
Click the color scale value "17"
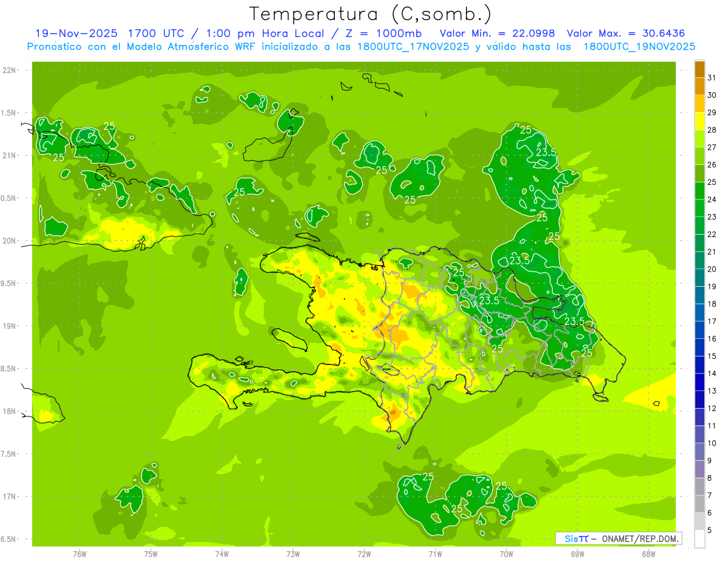[x=712, y=321]
